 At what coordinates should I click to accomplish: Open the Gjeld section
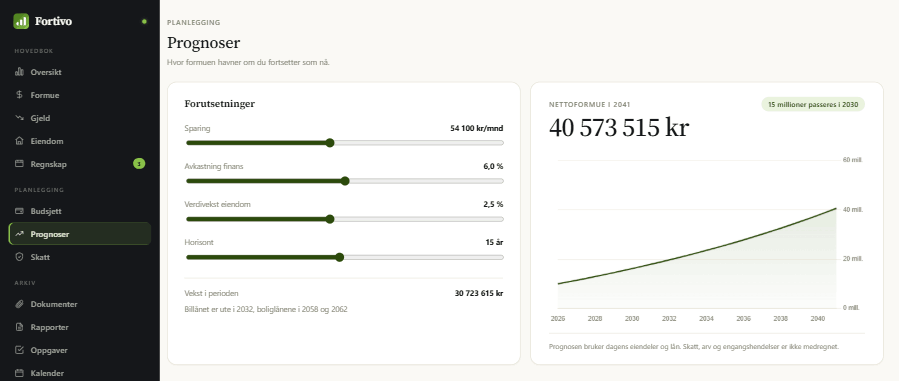80,118
